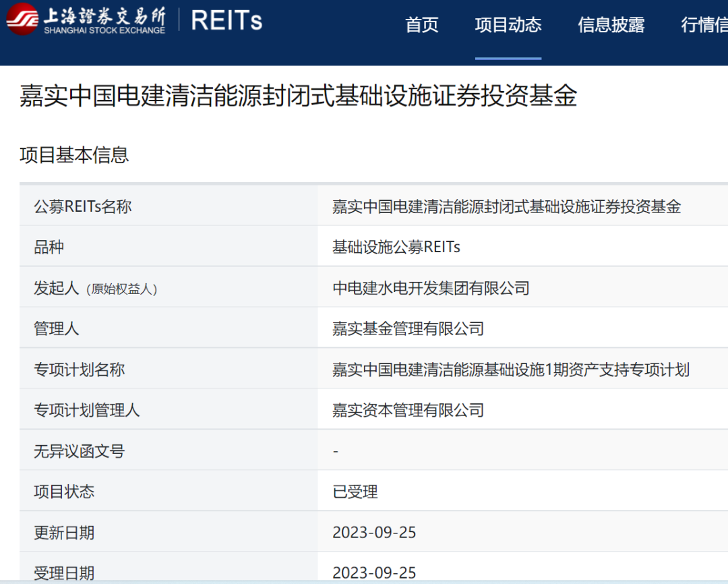Select the dash value for 无异议函文号
This screenshot has height=584, width=728.
click(335, 451)
